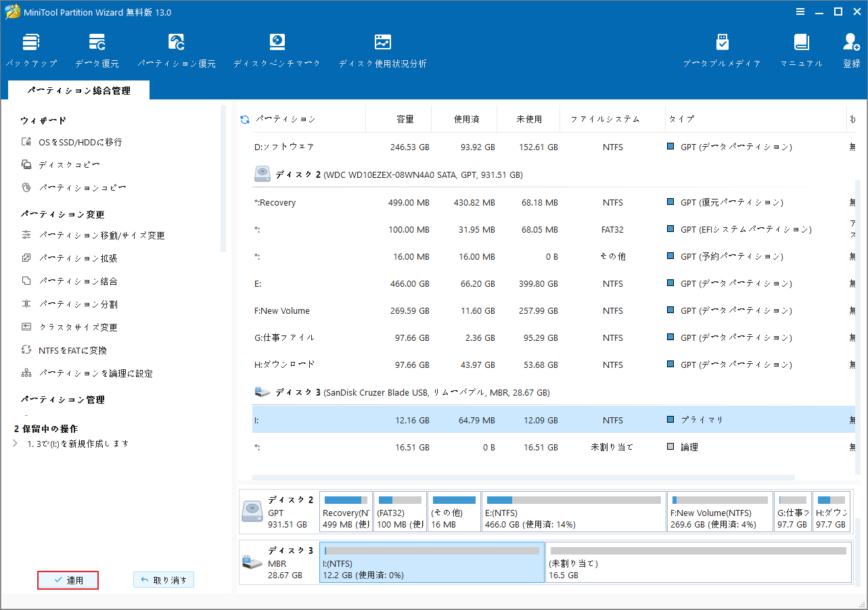Start パーティション復元 (Partition Recovery)
Screen dimensions: 868x610
176,49
